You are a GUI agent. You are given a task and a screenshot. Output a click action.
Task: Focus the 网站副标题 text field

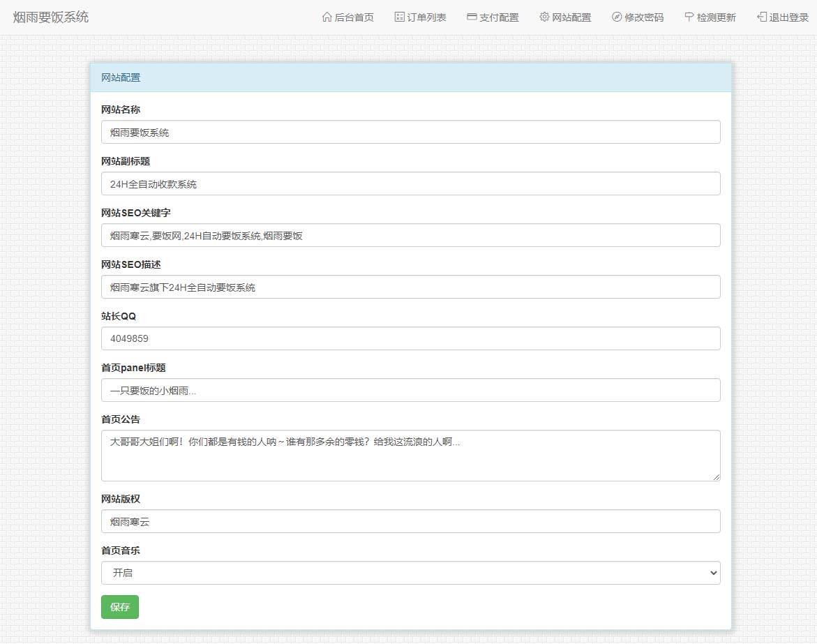pyautogui.click(x=410, y=184)
